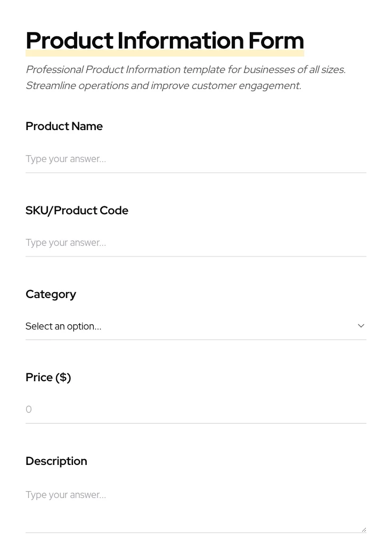The height and width of the screenshot is (546, 392).
Task: Click the Product Name answer field
Action: tap(196, 159)
